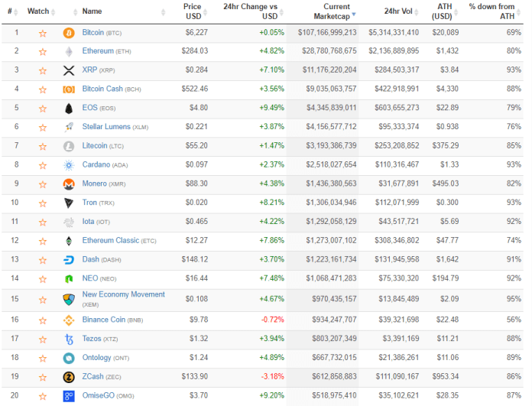
Task: Sort by Current Marketcap column header
Action: click(334, 11)
